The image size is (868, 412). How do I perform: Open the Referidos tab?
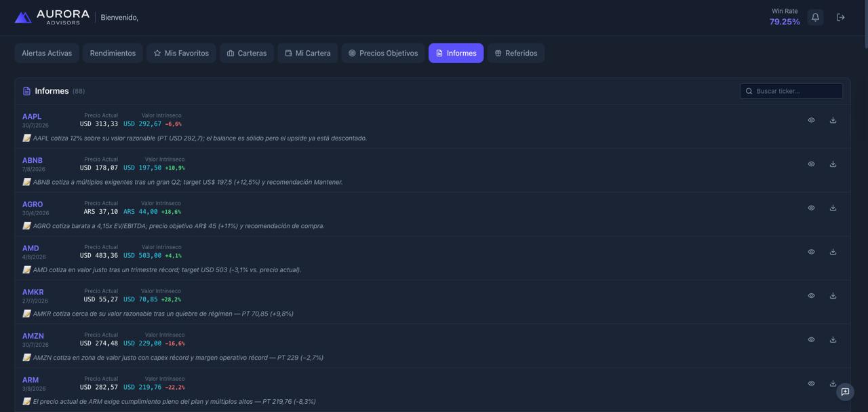(516, 53)
